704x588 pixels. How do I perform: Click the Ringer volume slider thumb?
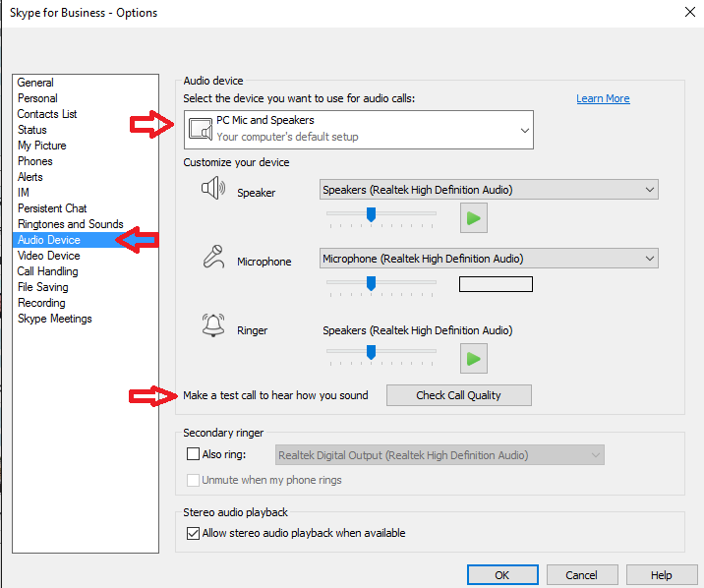coord(371,352)
